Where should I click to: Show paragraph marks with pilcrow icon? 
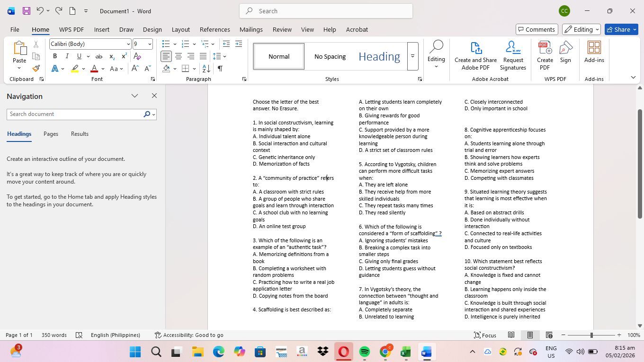pos(220,69)
